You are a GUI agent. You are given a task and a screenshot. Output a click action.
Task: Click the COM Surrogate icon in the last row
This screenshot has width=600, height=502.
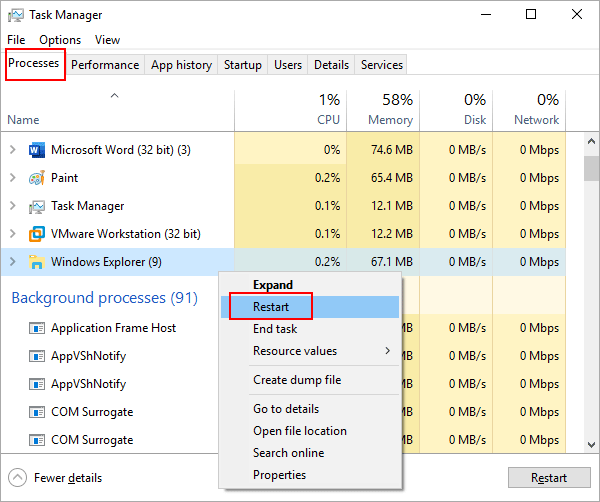pyautogui.click(x=37, y=440)
